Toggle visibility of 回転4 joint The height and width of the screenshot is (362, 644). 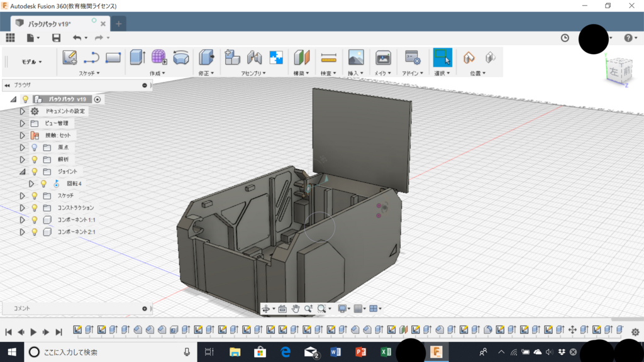pos(43,184)
